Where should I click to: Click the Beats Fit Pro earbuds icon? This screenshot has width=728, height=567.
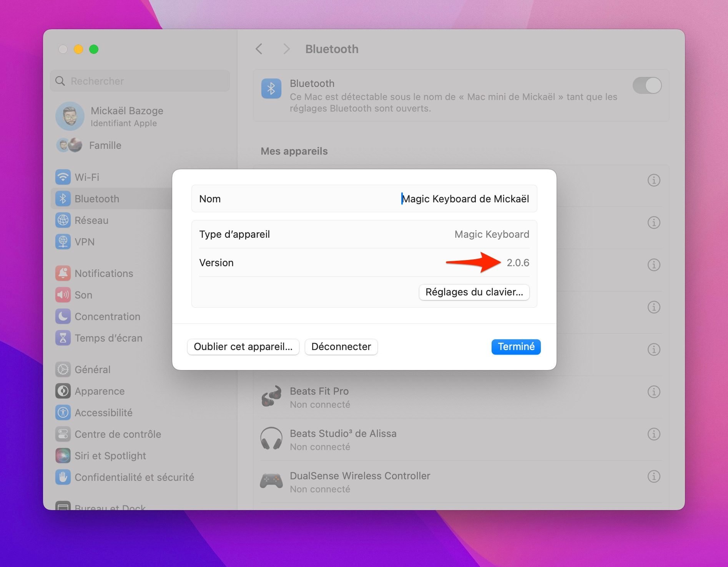click(271, 397)
